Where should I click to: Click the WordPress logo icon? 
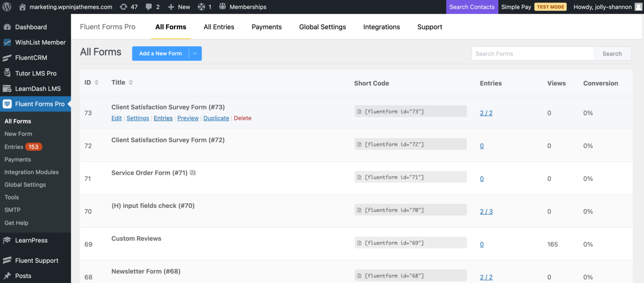(x=7, y=7)
